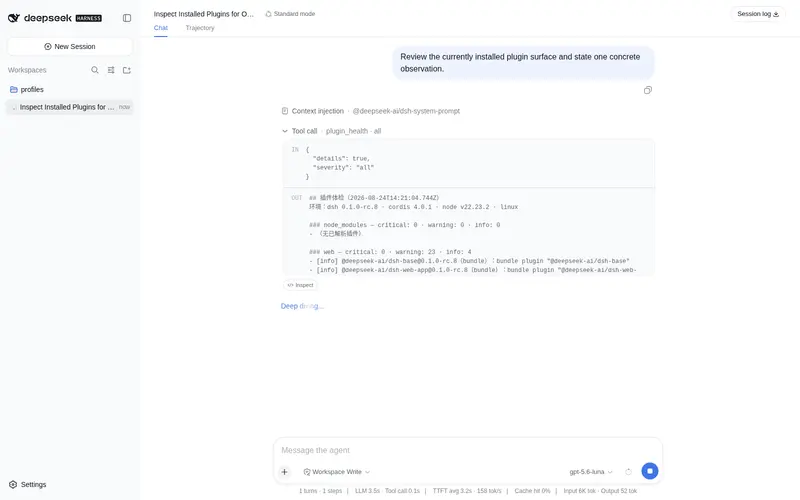800x500 pixels.
Task: Click the "1 turns · 1 steps" status text
Action: coord(320,491)
